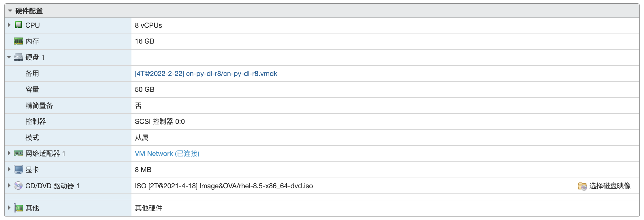Image resolution: width=644 pixels, height=220 pixels.
Task: Expand the 网络适配器 1 row arrow
Action: point(9,153)
